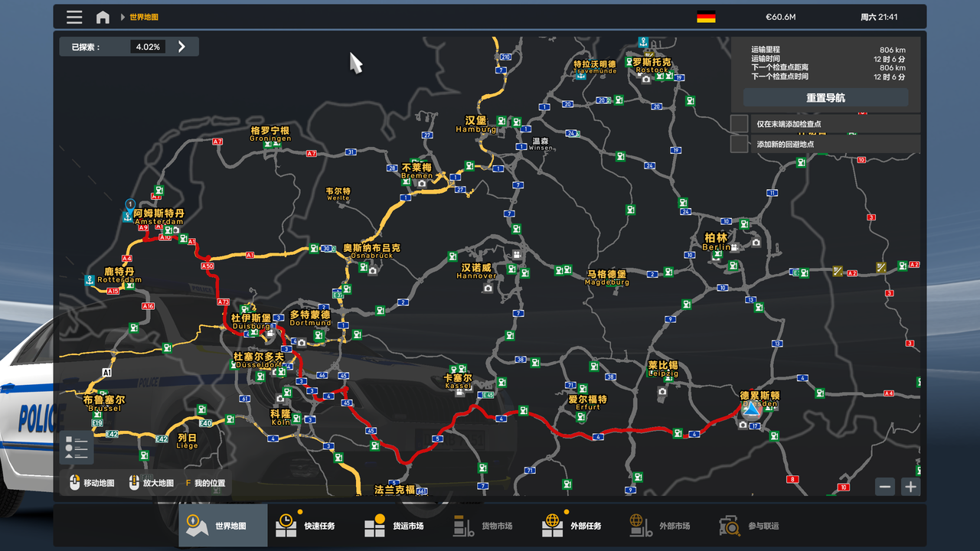The image size is (980, 551).
Task: Select the 爱尔福特 Erfurt city label
Action: click(588, 403)
